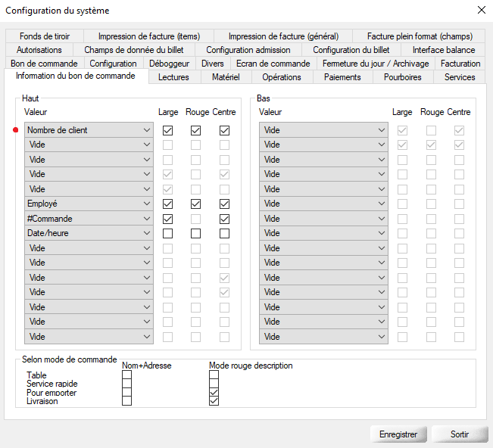Go to the Autorisations tab

(39, 50)
